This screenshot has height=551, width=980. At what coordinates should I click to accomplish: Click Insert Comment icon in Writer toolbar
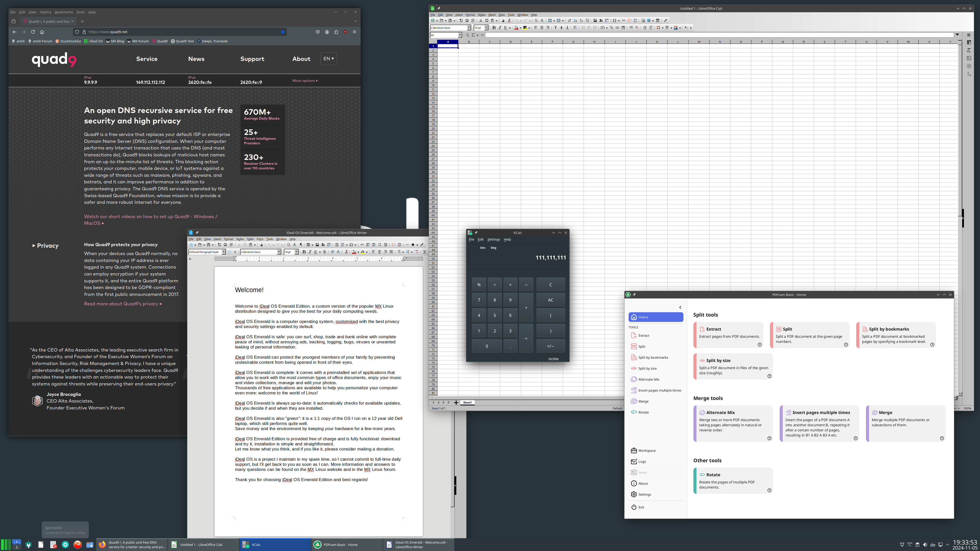pos(393,245)
